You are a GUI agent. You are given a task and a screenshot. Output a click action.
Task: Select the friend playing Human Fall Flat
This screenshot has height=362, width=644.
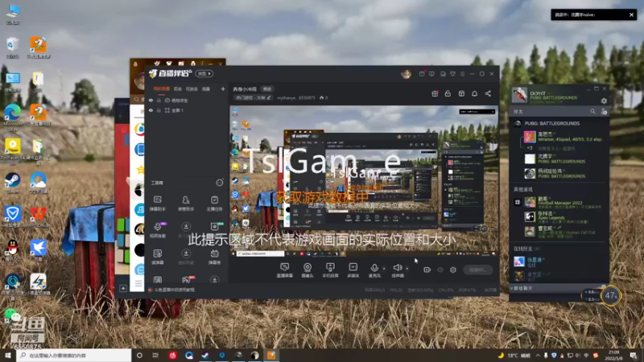tap(559, 231)
